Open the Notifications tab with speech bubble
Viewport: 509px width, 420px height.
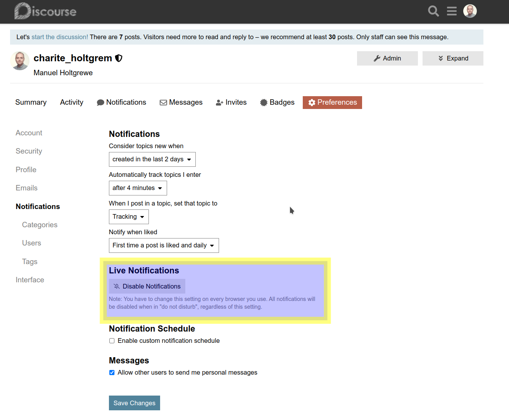coord(121,102)
